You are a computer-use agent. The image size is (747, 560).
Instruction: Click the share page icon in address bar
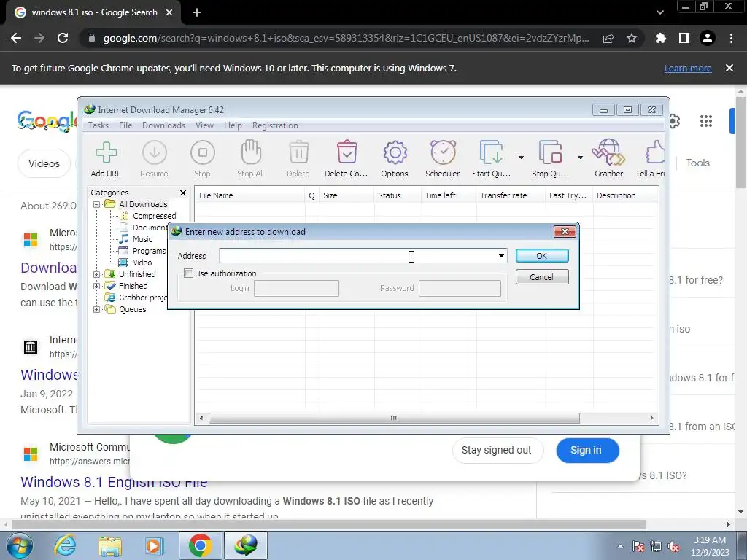point(608,38)
